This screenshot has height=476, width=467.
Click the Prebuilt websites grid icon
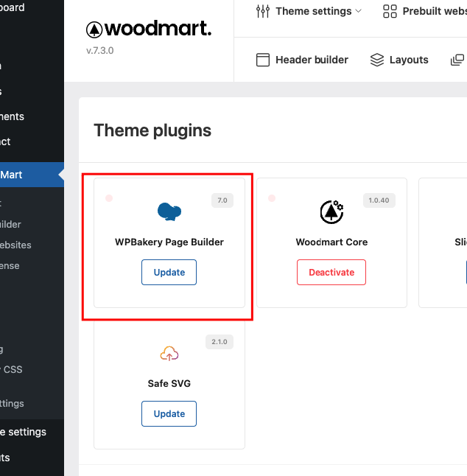coord(390,11)
